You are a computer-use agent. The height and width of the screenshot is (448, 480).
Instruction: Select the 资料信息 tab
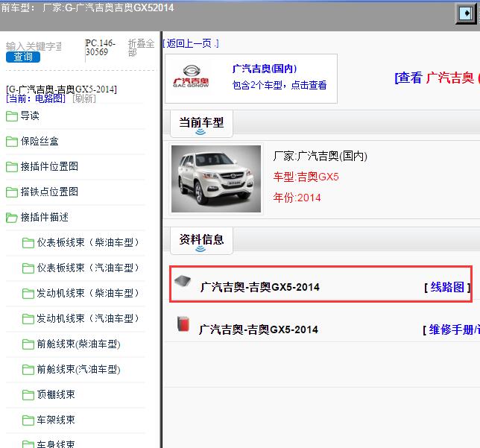pos(201,240)
